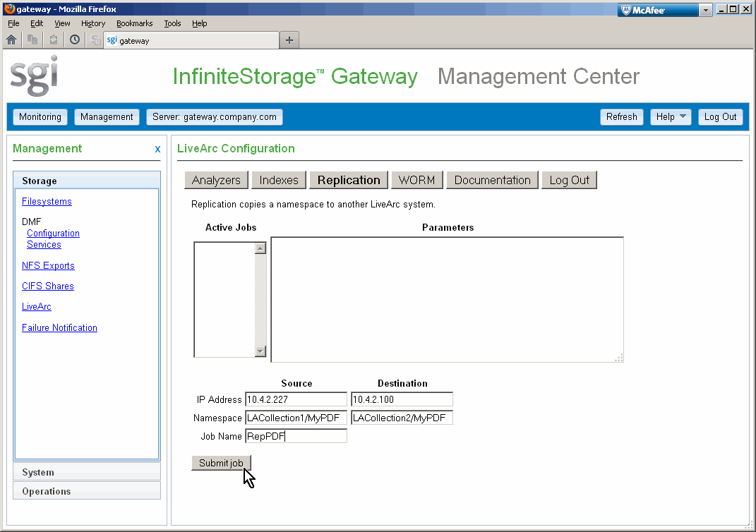Open the Documentation tab

pos(492,180)
